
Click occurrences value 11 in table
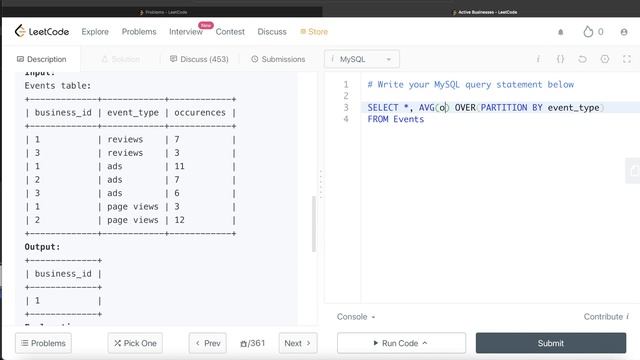point(179,166)
